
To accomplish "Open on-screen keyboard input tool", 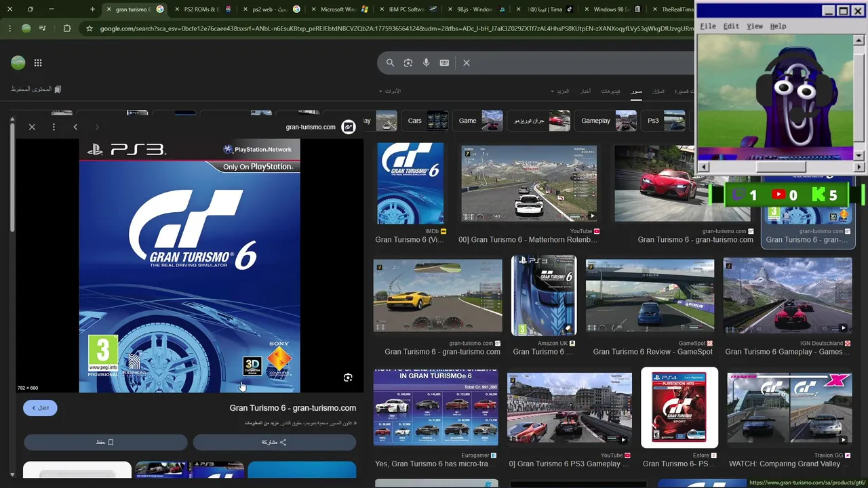I will click(x=444, y=62).
